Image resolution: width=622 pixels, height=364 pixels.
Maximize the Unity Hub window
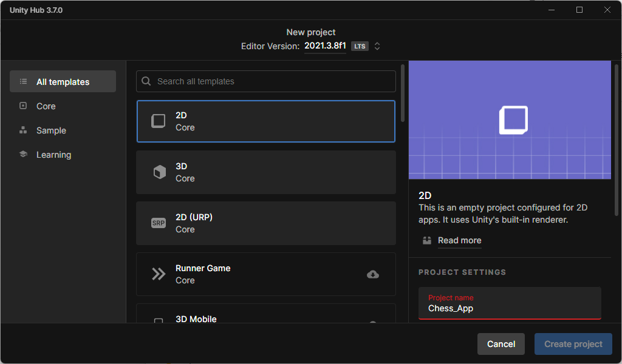point(579,10)
